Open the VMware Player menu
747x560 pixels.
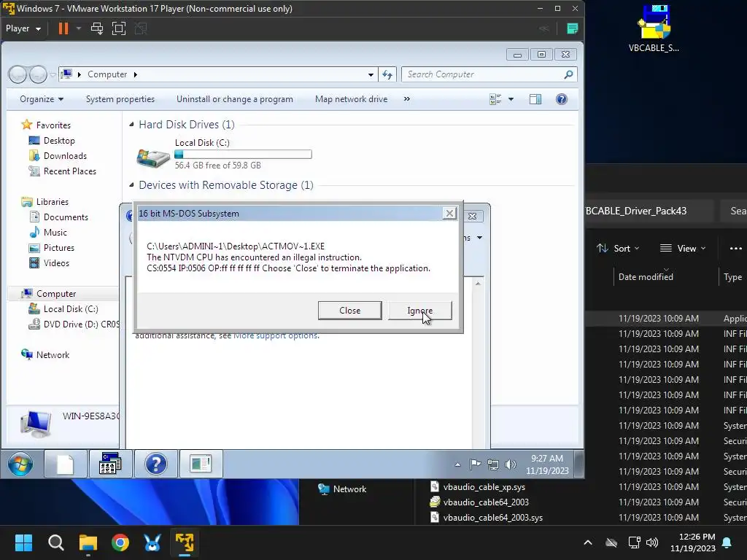pos(23,28)
